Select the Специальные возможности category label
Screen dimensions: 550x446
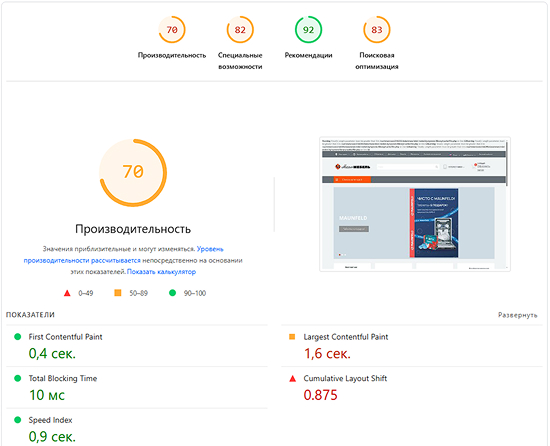pos(240,61)
